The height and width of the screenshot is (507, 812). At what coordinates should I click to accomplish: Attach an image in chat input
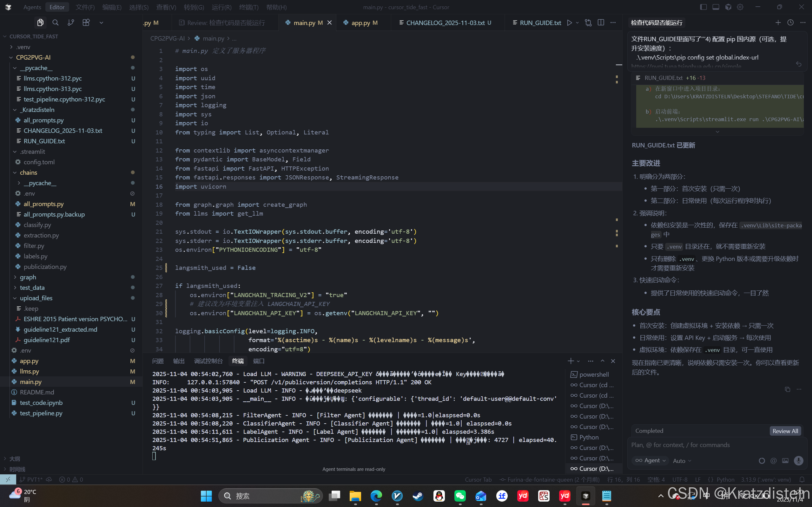point(785,461)
